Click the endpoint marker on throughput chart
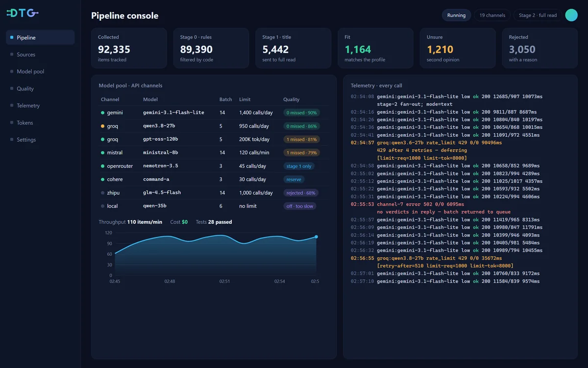Screen dimensions: 588x368 pos(316,237)
